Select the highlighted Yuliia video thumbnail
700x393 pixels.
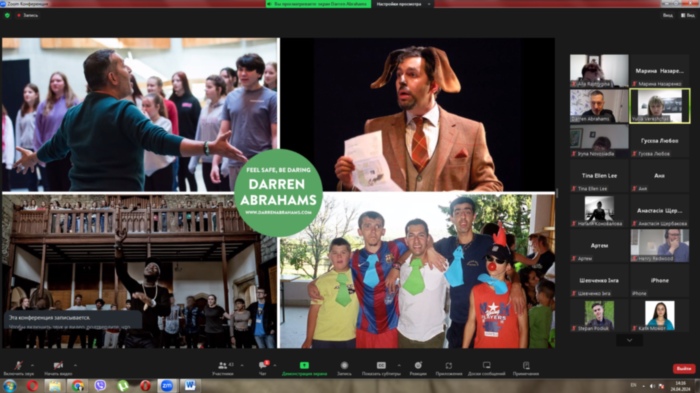click(x=659, y=106)
